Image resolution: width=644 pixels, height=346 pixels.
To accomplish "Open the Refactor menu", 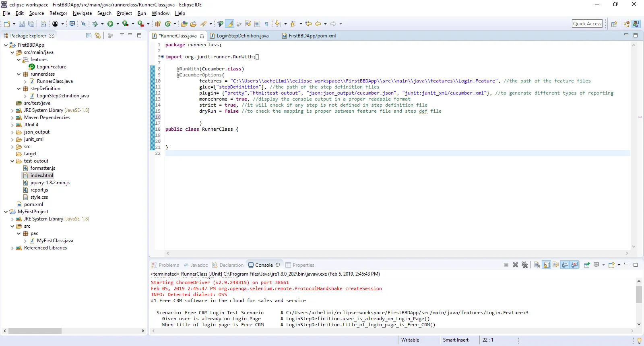I will pos(58,13).
